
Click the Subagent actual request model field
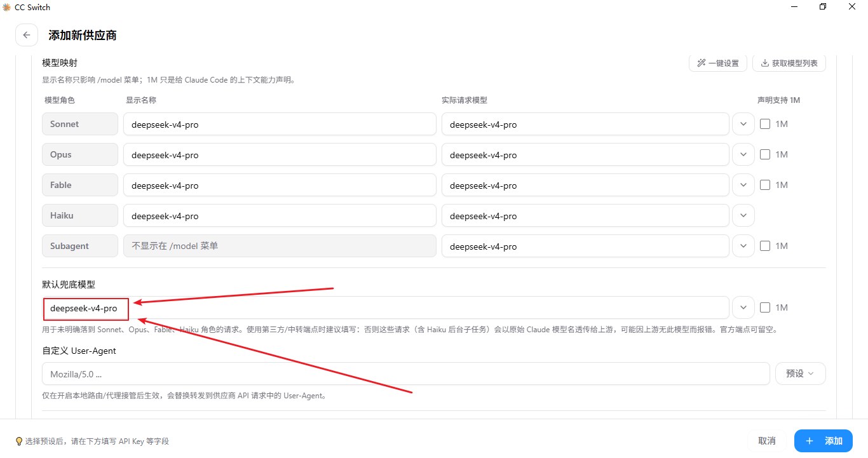click(x=585, y=246)
